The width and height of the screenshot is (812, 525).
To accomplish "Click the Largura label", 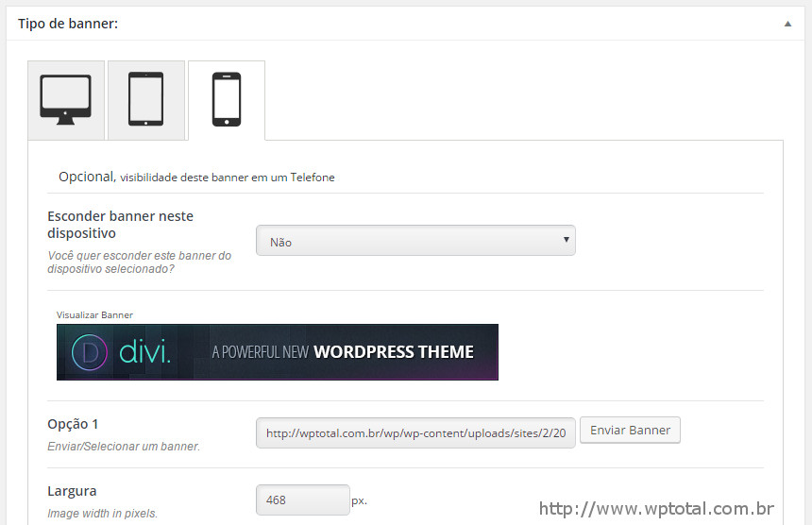I will click(x=72, y=491).
